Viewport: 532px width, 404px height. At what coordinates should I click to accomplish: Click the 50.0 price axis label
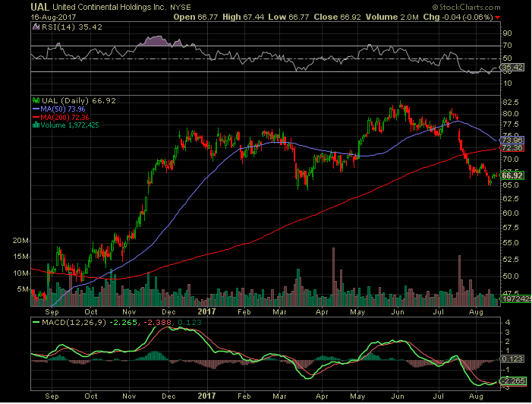[511, 276]
